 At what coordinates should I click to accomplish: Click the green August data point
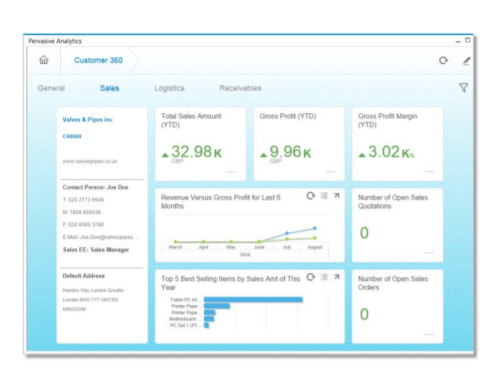click(x=315, y=238)
